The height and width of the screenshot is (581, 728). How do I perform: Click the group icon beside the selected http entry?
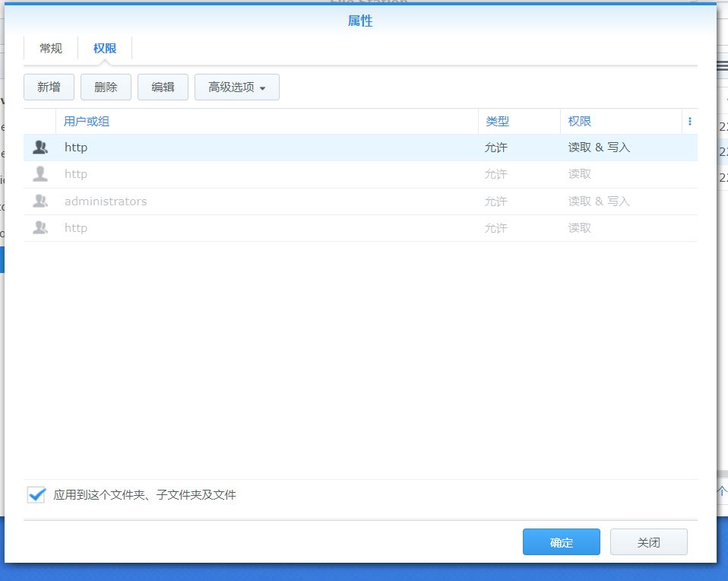39,147
